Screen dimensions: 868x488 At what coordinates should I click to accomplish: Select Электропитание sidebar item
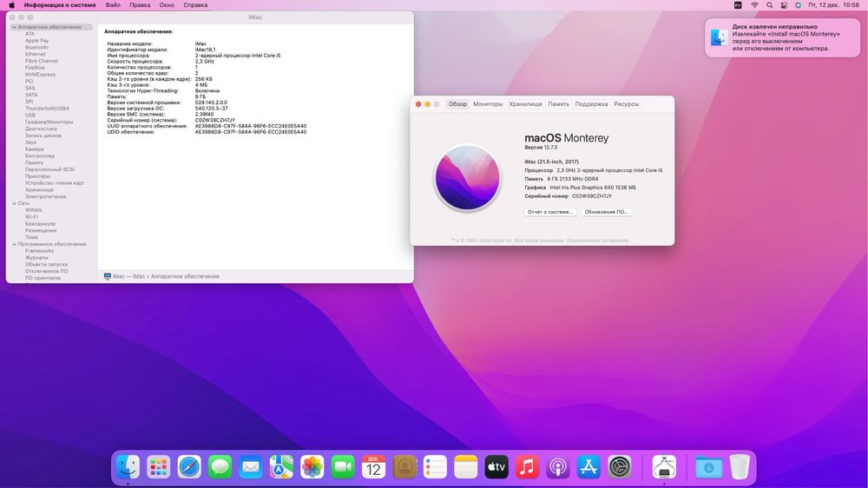tap(45, 196)
